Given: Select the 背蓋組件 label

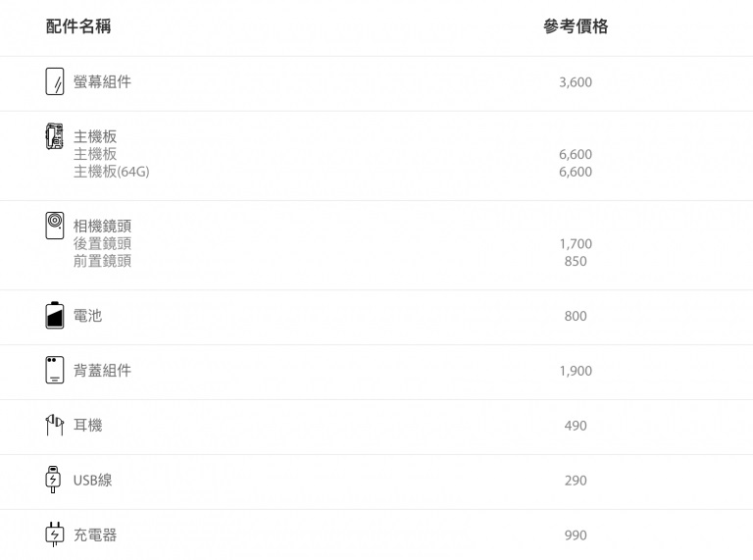Looking at the screenshot, I should click(x=102, y=371).
